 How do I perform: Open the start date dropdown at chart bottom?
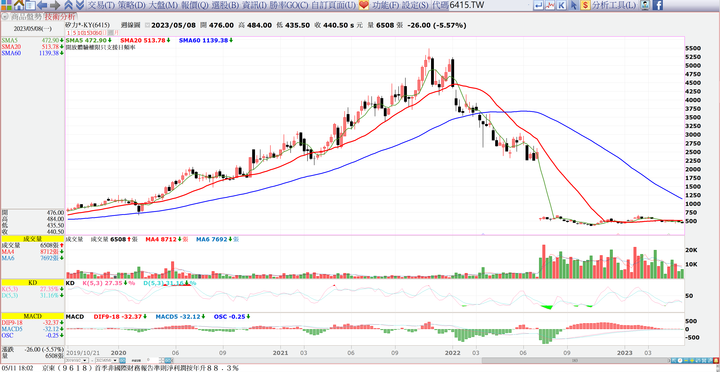(85, 360)
